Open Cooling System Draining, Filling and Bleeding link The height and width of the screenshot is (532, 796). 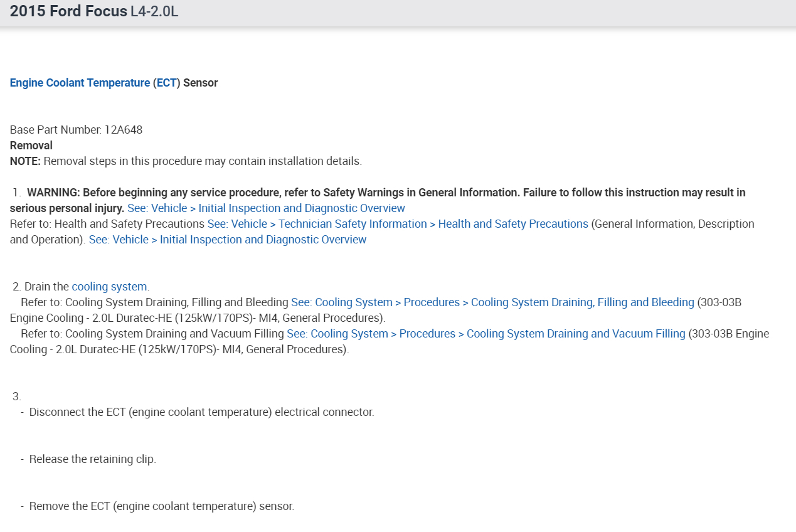click(x=492, y=302)
